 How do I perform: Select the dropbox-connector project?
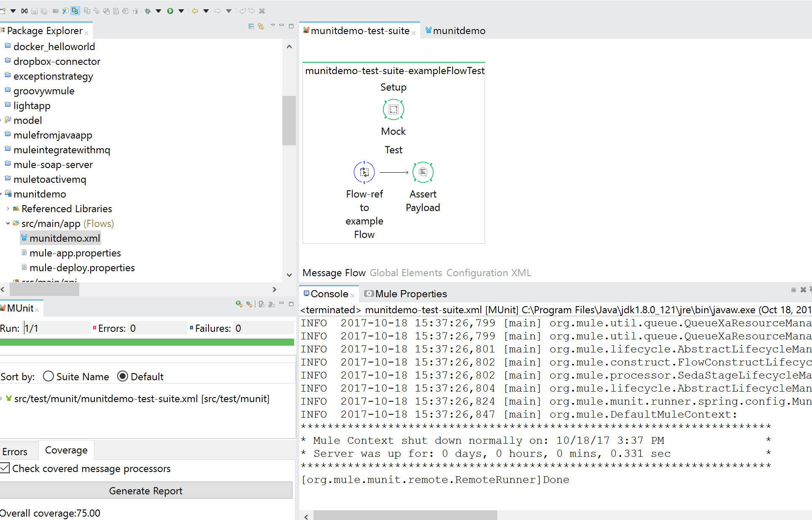(x=56, y=61)
